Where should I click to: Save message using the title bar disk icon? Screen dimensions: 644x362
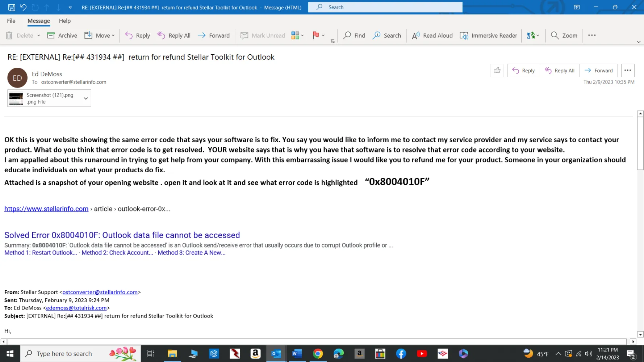click(12, 7)
